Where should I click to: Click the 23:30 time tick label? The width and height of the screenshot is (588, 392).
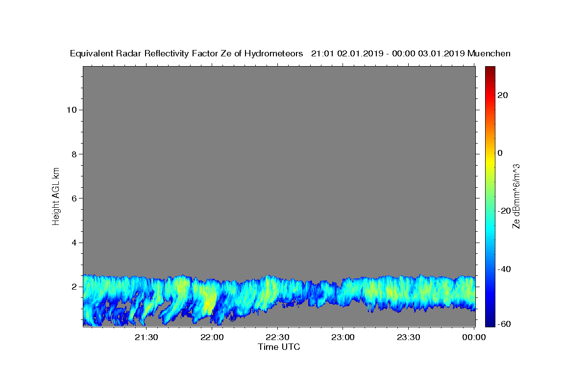click(409, 337)
